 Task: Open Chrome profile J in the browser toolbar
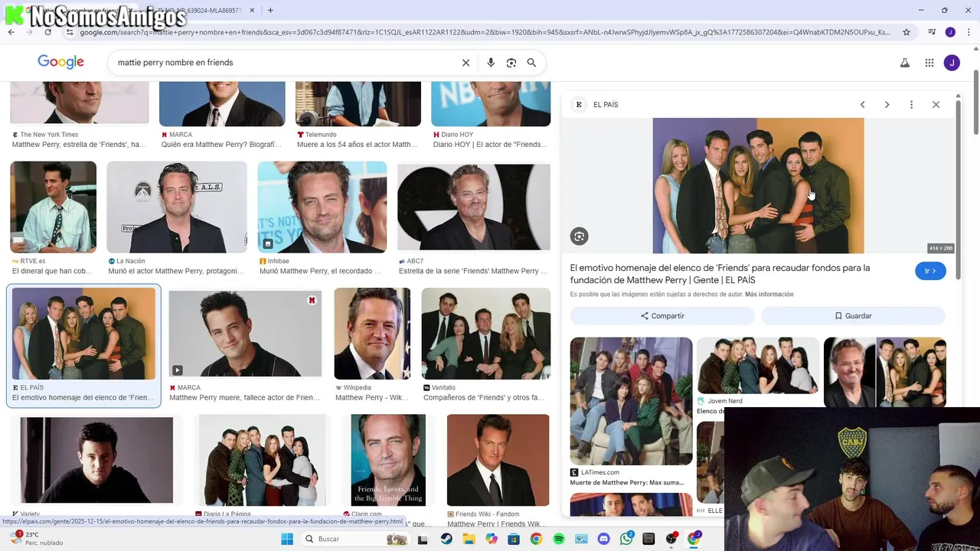pyautogui.click(x=950, y=32)
